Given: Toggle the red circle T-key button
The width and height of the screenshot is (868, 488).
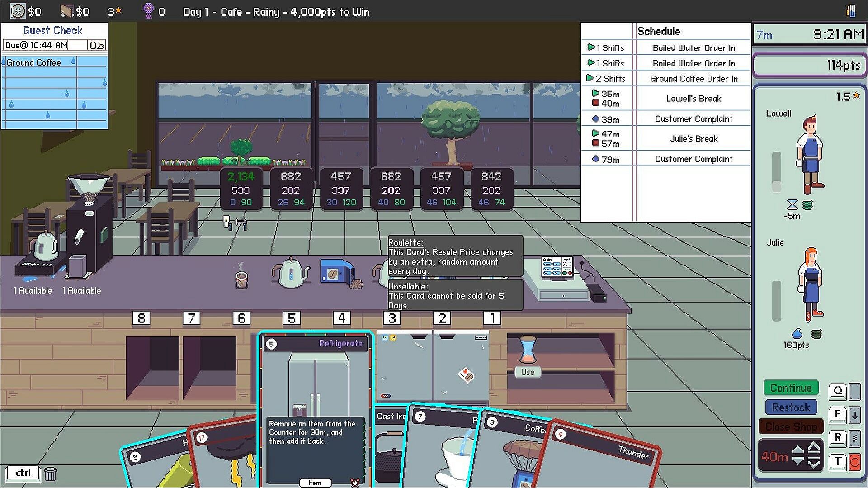Looking at the screenshot, I should [854, 462].
